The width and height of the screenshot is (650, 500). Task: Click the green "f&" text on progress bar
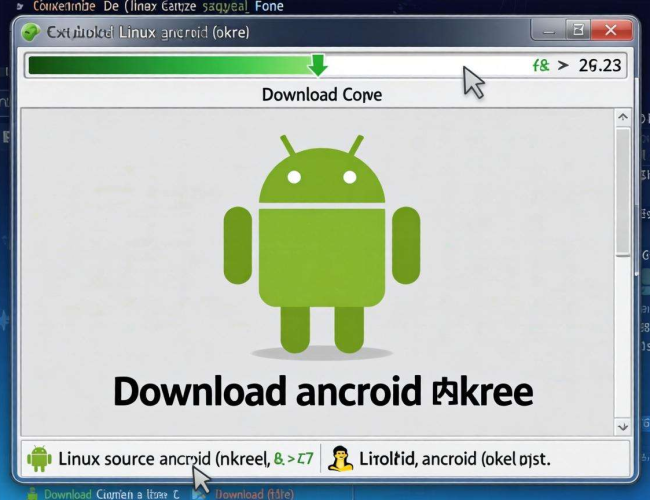tap(541, 65)
